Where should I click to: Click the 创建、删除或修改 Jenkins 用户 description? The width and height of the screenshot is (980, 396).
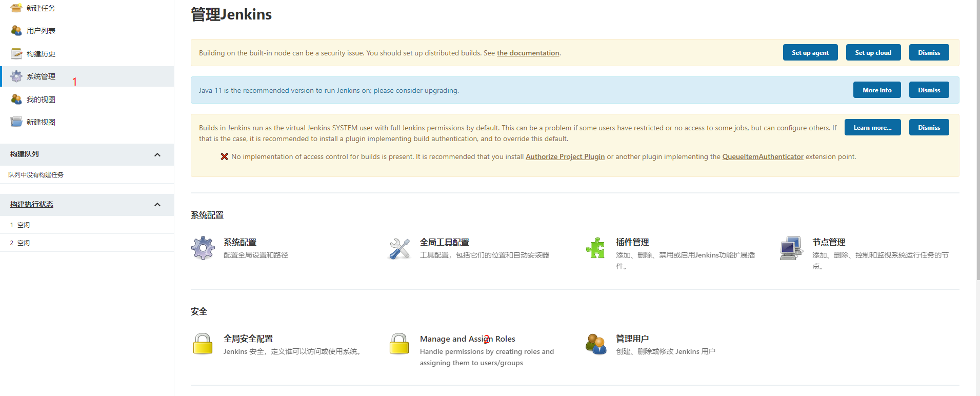666,351
